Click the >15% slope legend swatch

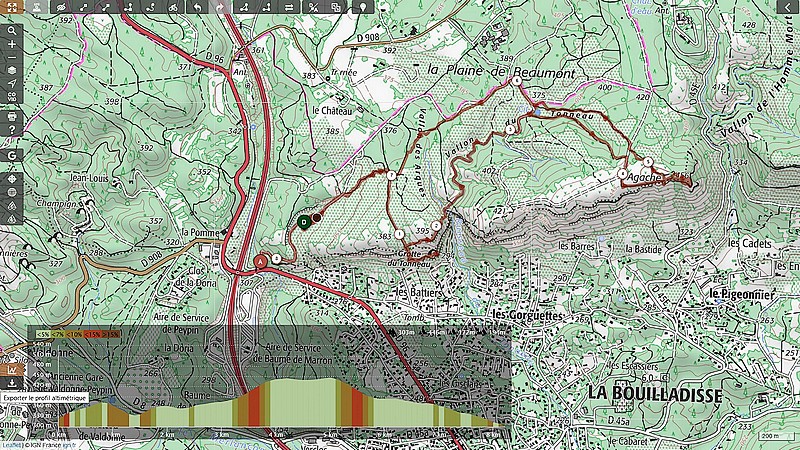(111, 334)
